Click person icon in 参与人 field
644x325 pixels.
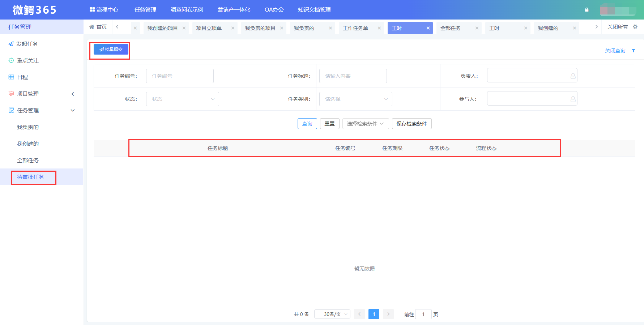coord(573,99)
